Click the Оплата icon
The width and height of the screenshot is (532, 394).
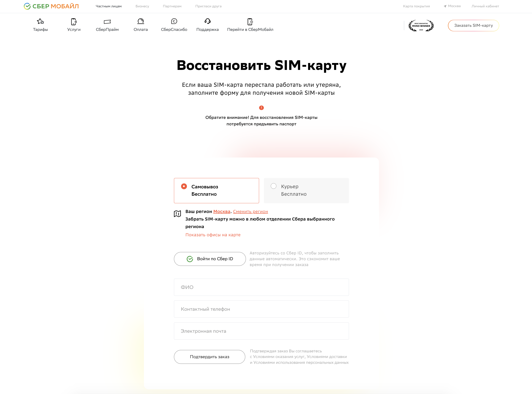pyautogui.click(x=141, y=21)
